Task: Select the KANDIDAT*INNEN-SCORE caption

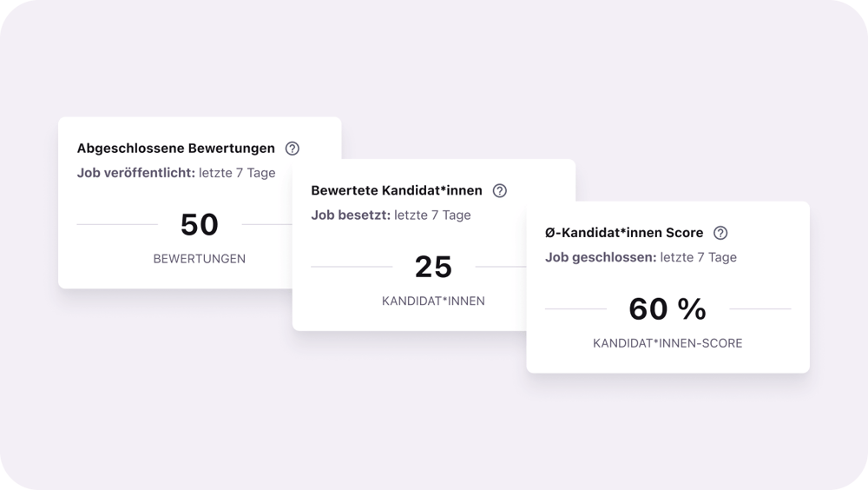Action: click(667, 343)
